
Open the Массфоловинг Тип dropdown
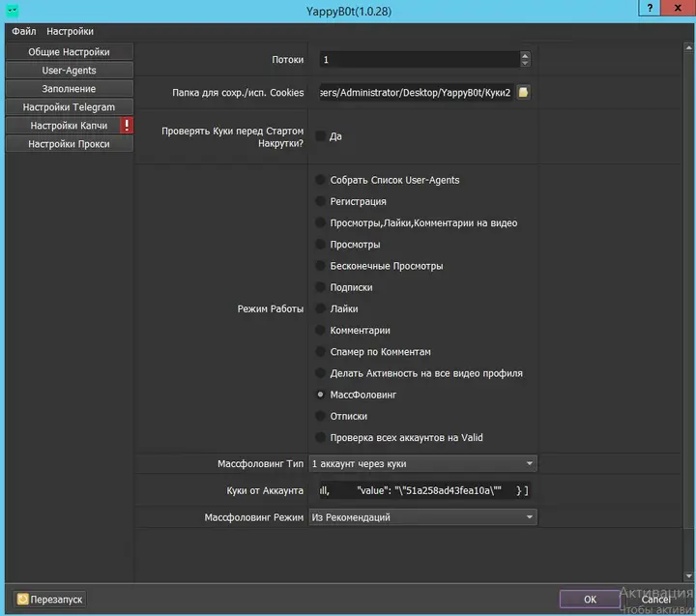(x=422, y=463)
